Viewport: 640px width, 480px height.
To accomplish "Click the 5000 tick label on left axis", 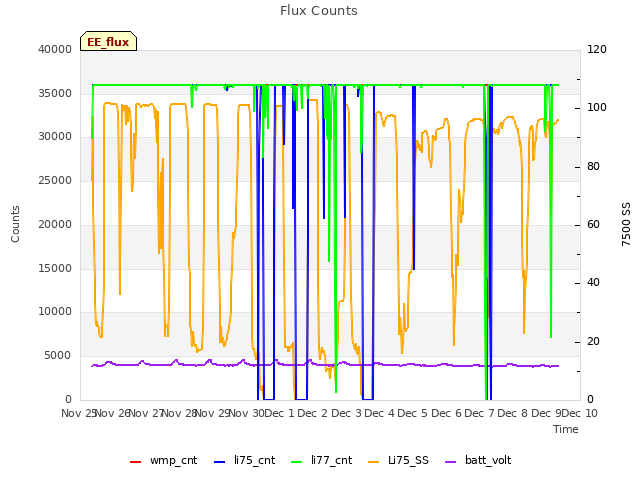I will [58, 356].
